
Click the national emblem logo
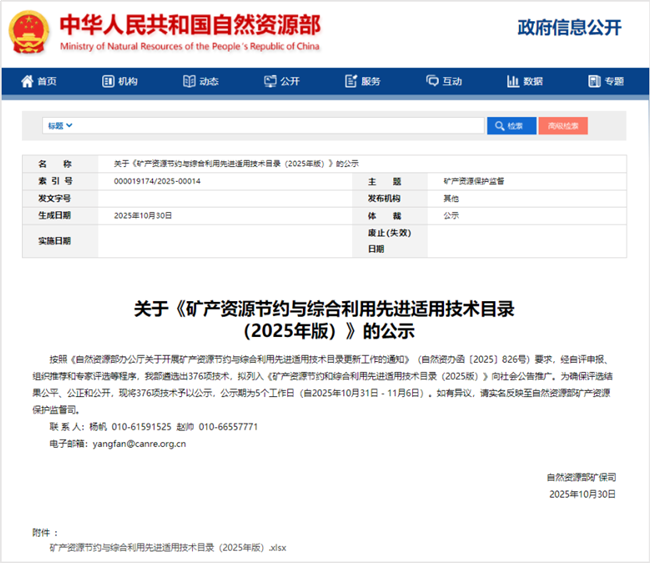pos(29,31)
